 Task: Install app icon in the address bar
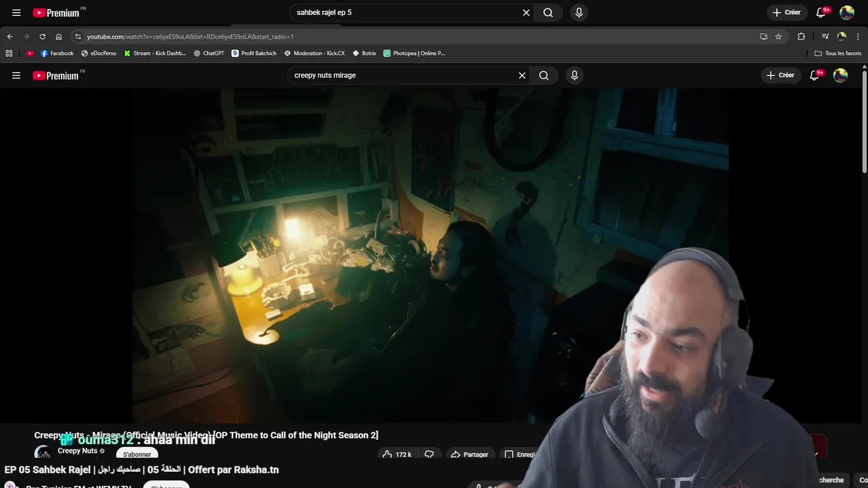click(764, 37)
